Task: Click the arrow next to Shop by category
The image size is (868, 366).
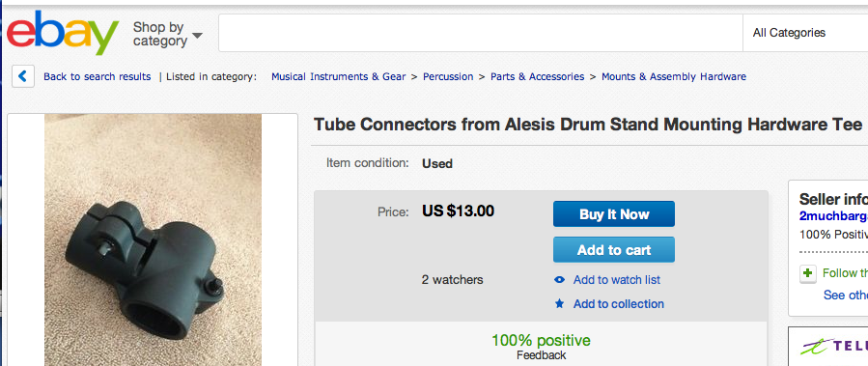Action: [197, 36]
